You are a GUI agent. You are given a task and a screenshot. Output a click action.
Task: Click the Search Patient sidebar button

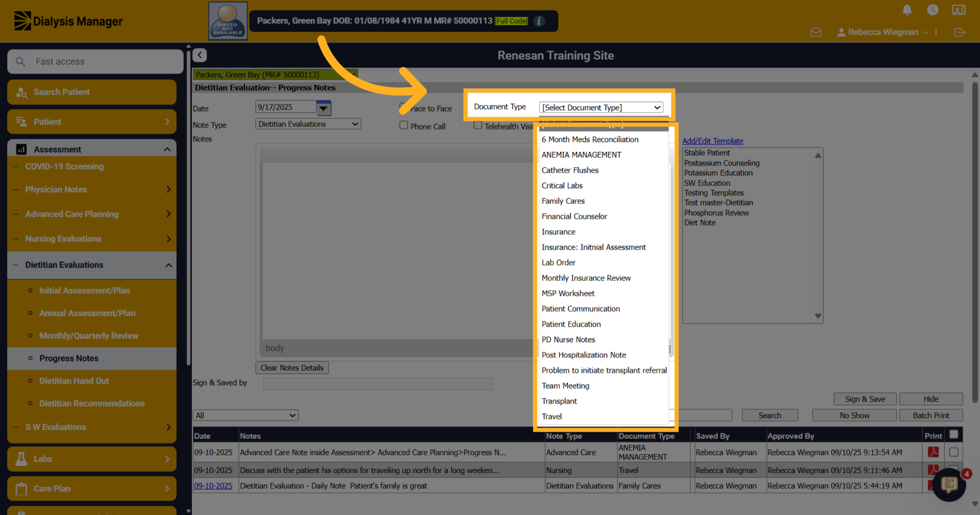92,92
